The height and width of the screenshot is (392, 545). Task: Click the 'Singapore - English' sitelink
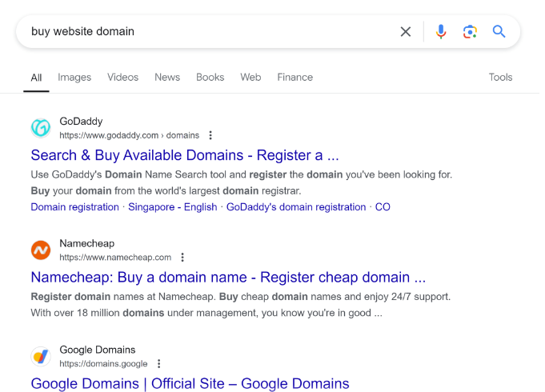tap(173, 207)
